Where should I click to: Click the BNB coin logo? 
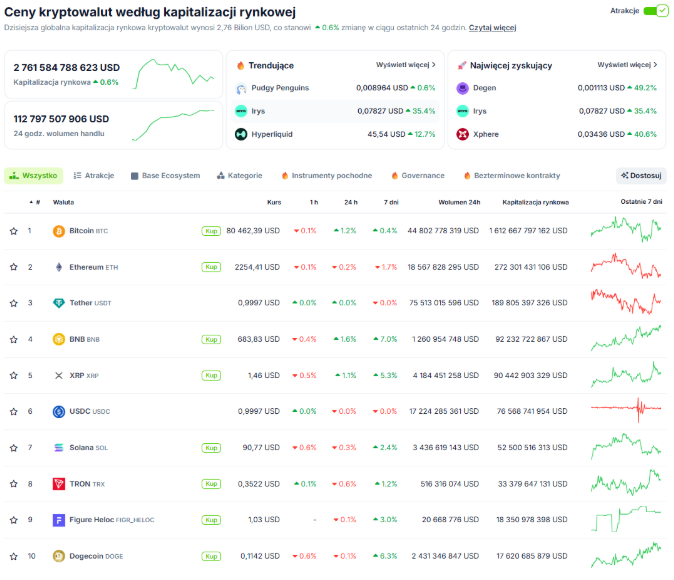click(58, 339)
